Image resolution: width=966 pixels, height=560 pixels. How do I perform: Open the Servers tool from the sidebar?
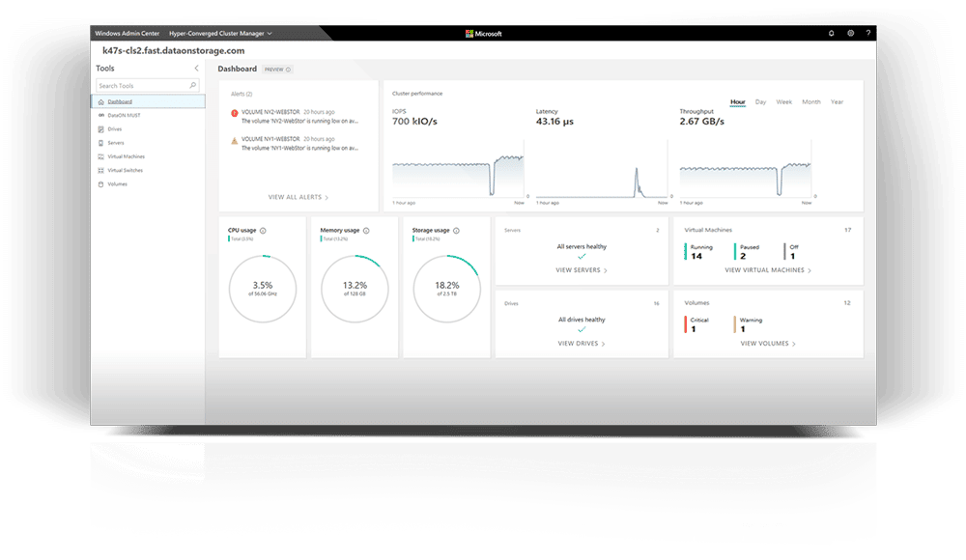point(117,142)
